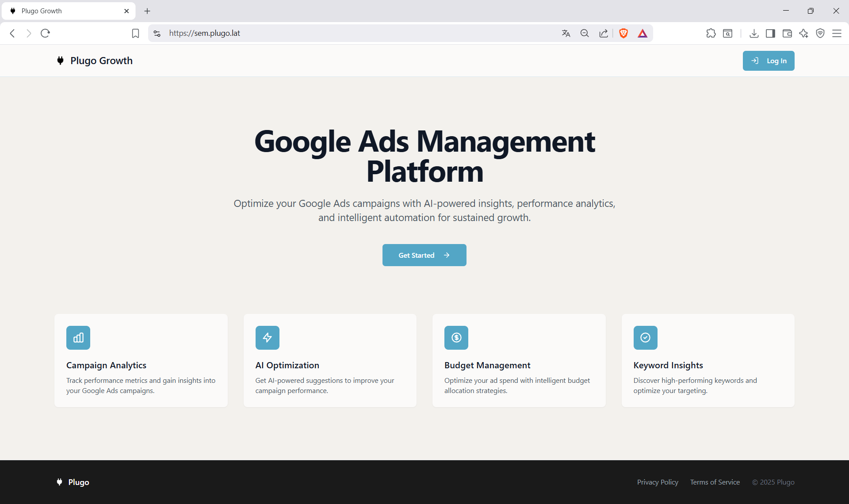849x504 pixels.
Task: Launch the Leo AI assistant
Action: pyautogui.click(x=803, y=33)
